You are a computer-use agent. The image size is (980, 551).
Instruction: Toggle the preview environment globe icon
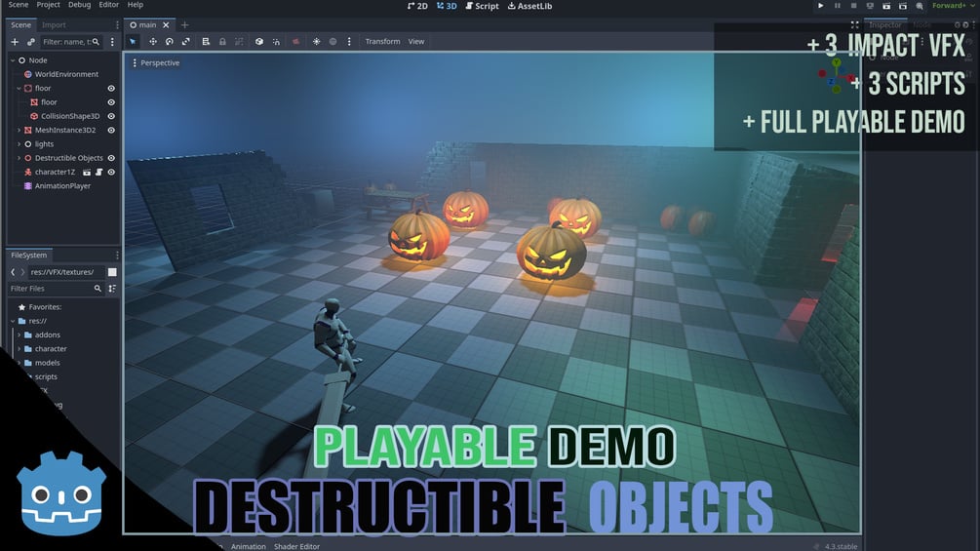coord(333,42)
